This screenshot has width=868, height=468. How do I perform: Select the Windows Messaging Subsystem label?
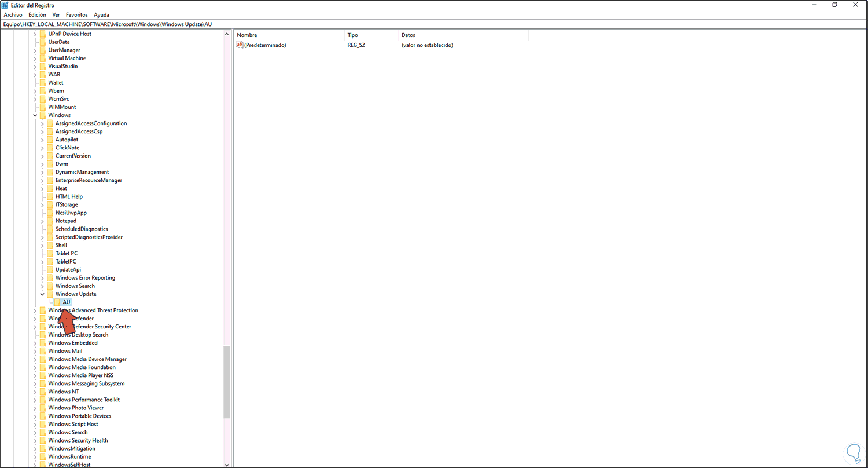tap(86, 383)
